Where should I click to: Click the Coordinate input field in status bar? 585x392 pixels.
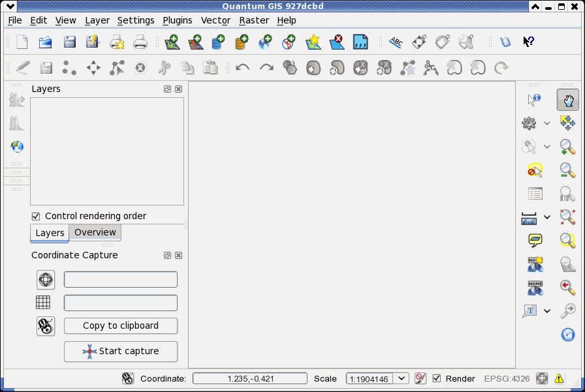[x=250, y=378]
